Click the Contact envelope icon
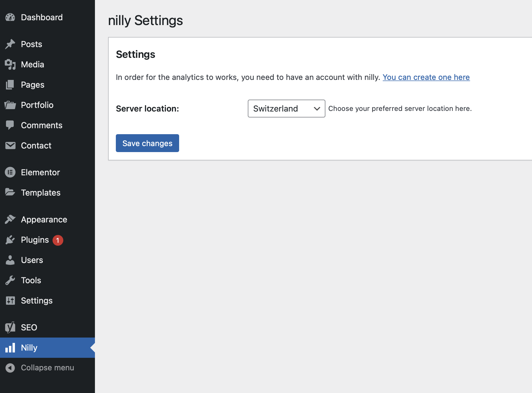 click(x=10, y=146)
